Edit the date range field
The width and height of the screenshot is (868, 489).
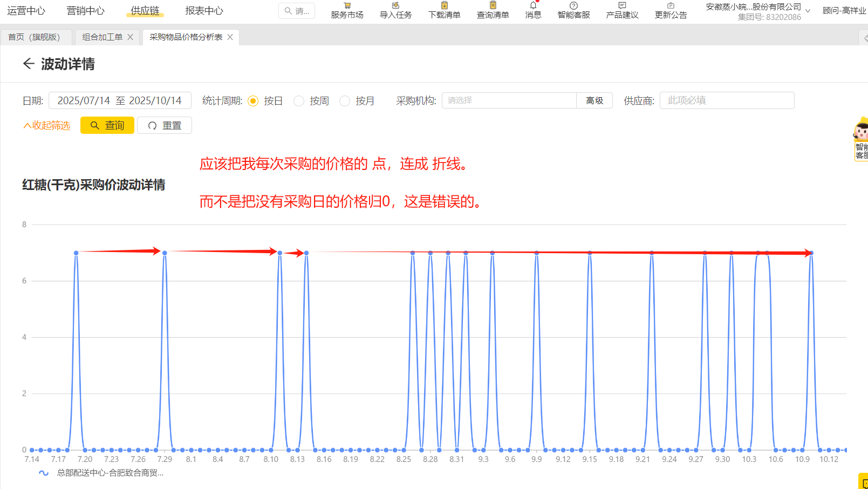[120, 100]
